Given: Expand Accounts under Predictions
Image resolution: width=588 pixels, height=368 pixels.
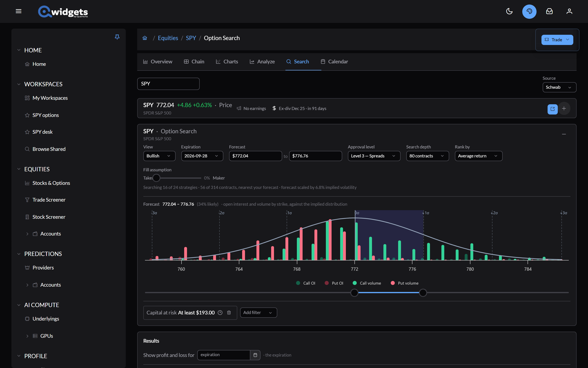Looking at the screenshot, I should pyautogui.click(x=27, y=285).
